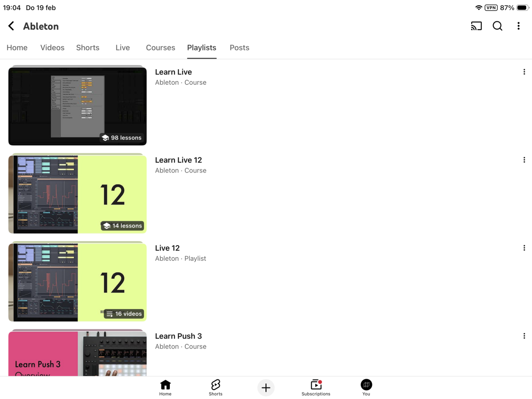
Task: Tap the 14 lessons badge
Action: click(x=122, y=226)
